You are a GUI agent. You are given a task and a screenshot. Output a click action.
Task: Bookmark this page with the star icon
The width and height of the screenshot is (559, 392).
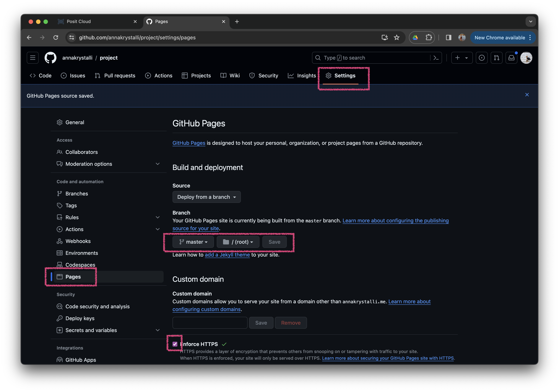pos(397,37)
